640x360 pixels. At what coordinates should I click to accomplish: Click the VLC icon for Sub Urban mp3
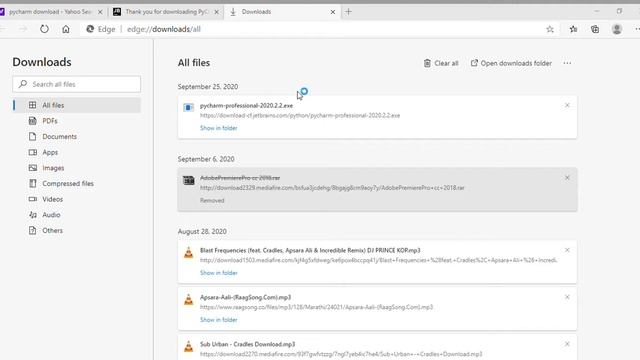coord(188,347)
